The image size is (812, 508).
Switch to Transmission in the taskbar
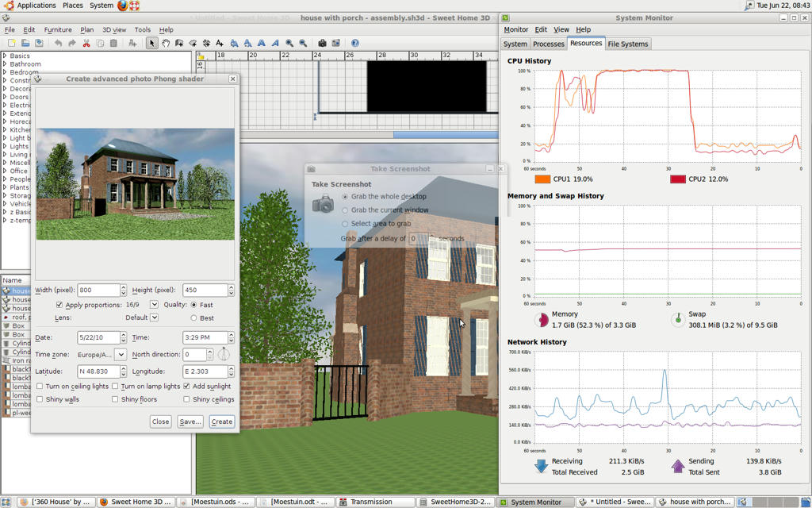tap(376, 502)
